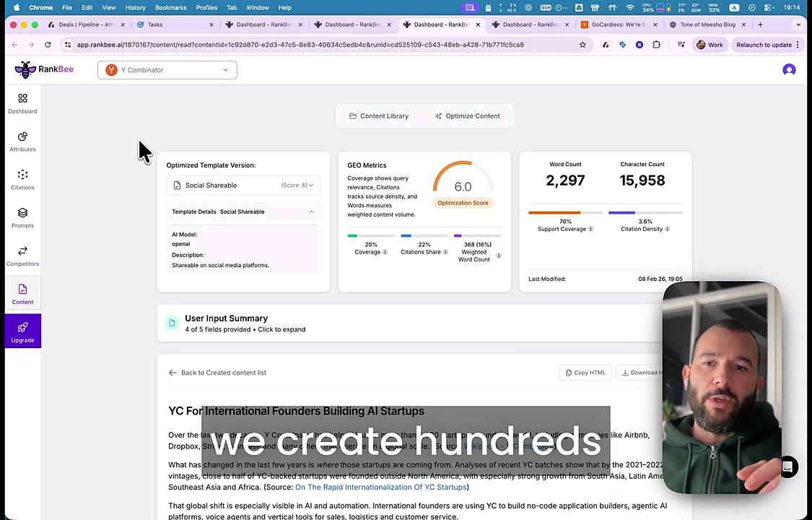Open Competitors from the sidebar
812x520 pixels.
tap(22, 256)
